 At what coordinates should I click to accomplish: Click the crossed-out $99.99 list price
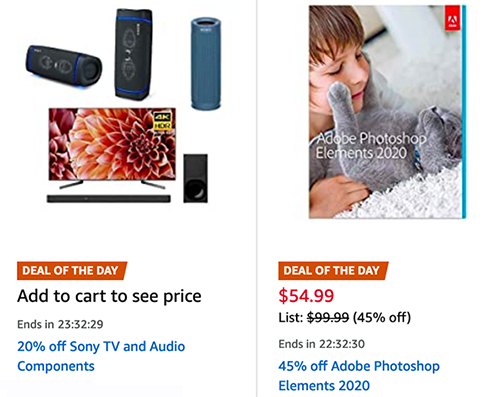(328, 317)
